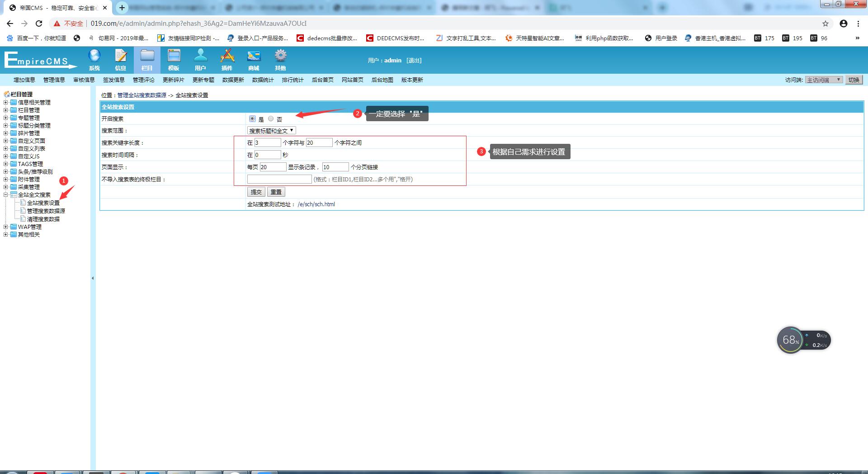The width and height of the screenshot is (868, 474).
Task: Expand 其他相关 tree node
Action: [6, 234]
